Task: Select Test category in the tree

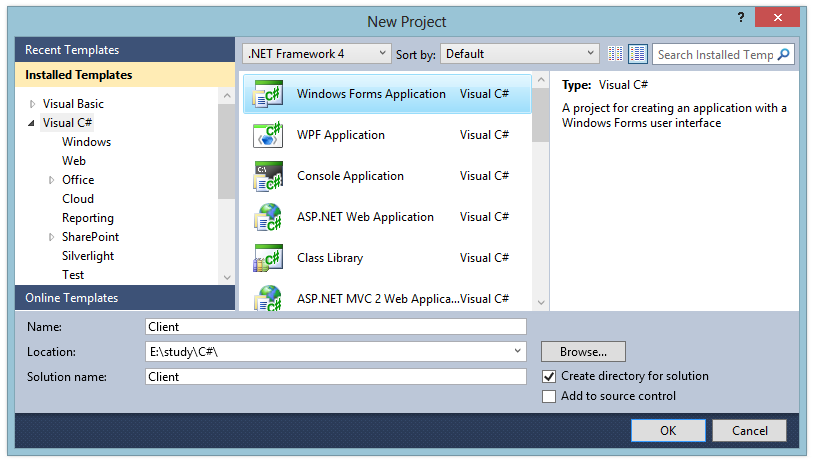Action: coord(73,275)
